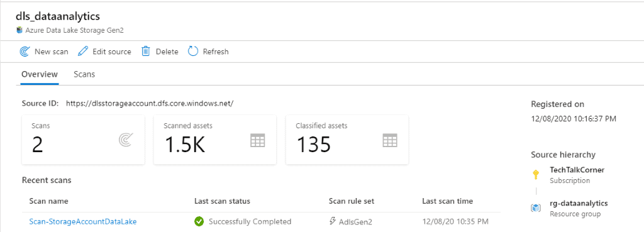Click the Scanned assets 1.5K card
The width and height of the screenshot is (644, 232).
(x=215, y=140)
